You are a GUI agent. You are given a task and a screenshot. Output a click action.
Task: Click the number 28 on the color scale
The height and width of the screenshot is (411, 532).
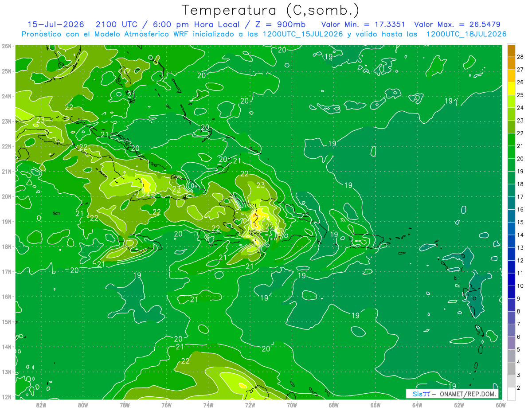[520, 57]
